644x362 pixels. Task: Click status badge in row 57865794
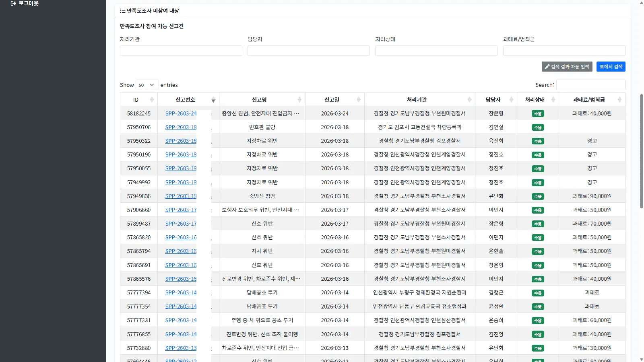point(538,251)
